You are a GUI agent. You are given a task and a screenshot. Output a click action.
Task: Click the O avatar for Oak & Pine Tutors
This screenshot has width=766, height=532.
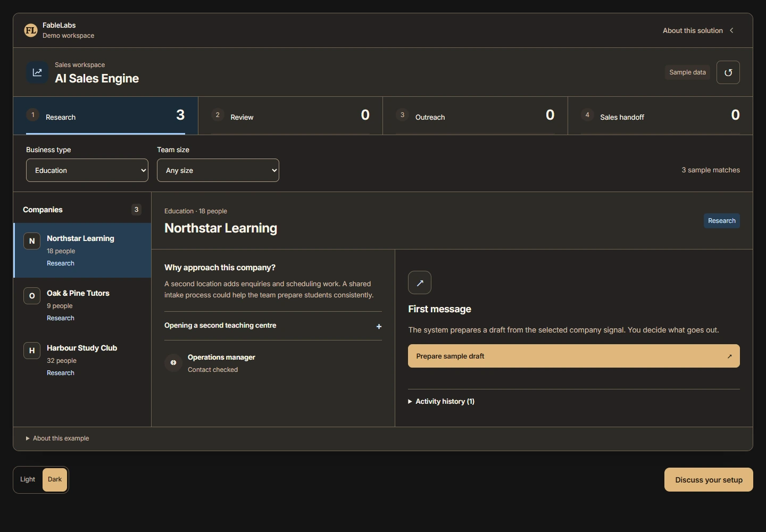click(x=32, y=296)
